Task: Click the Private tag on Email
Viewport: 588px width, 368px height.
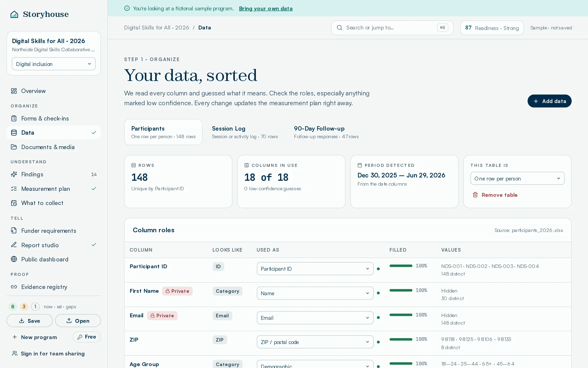Action: point(162,315)
